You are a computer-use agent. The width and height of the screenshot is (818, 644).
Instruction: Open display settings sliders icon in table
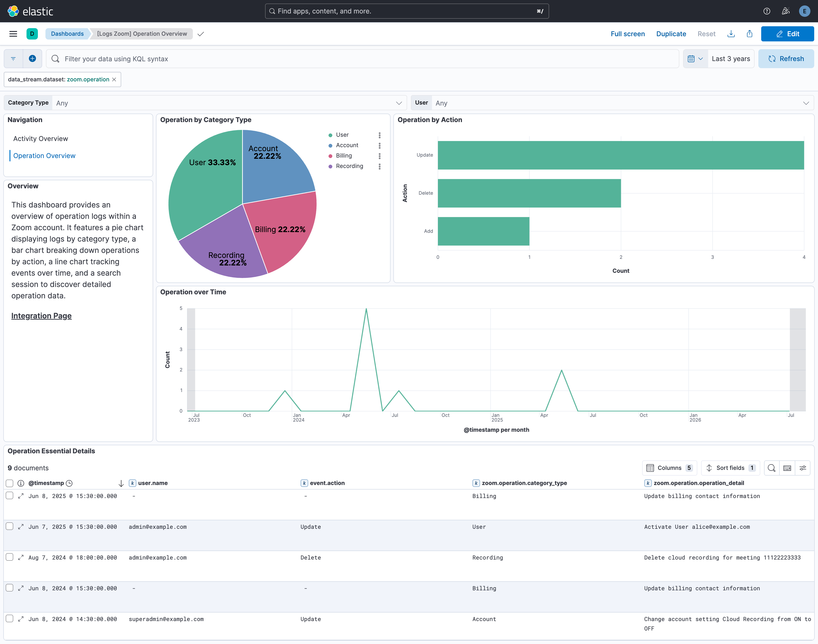click(x=803, y=468)
